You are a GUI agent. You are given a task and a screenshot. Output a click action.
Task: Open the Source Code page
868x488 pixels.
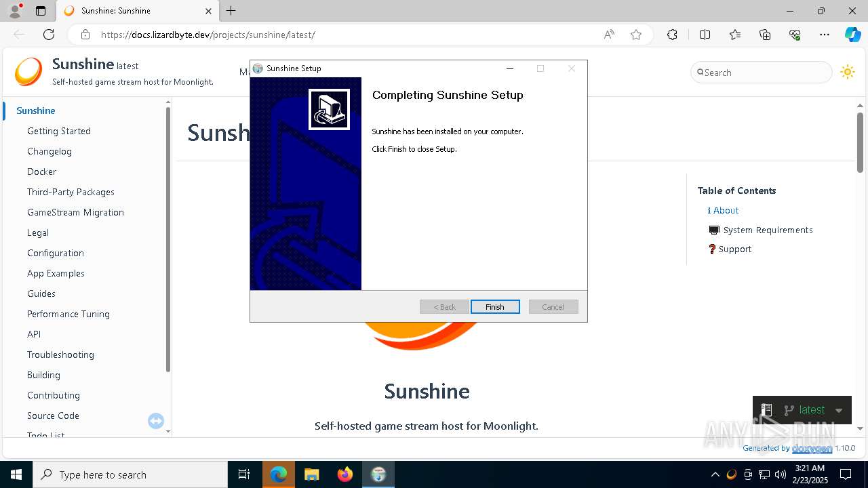point(53,415)
